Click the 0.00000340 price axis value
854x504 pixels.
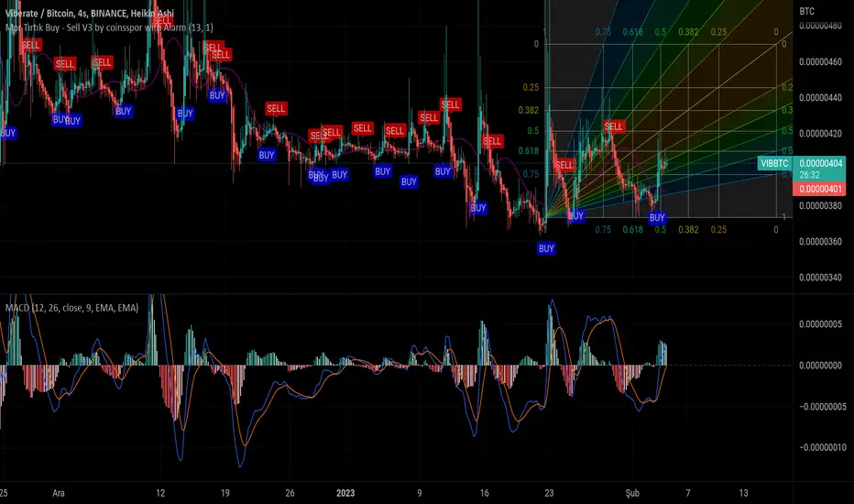820,278
